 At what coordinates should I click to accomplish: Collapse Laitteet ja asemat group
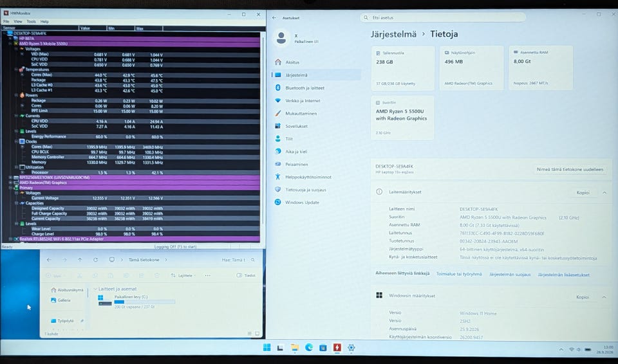tap(95, 289)
